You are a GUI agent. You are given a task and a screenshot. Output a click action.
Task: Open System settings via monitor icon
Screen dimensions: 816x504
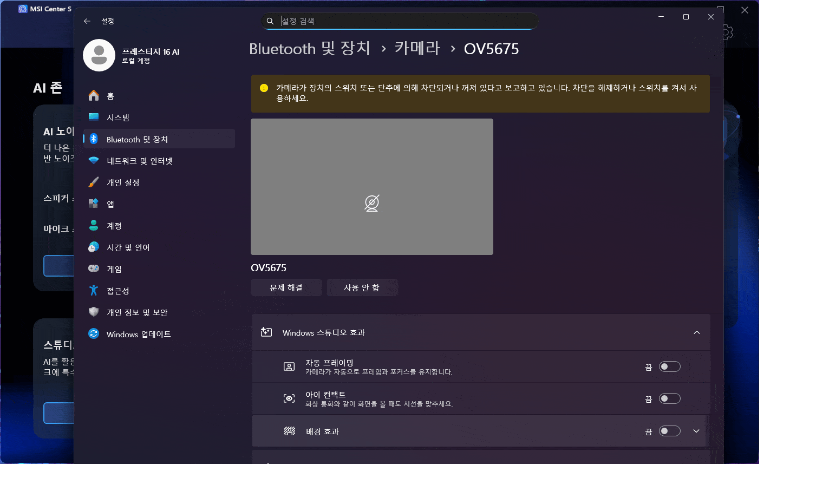tap(94, 117)
